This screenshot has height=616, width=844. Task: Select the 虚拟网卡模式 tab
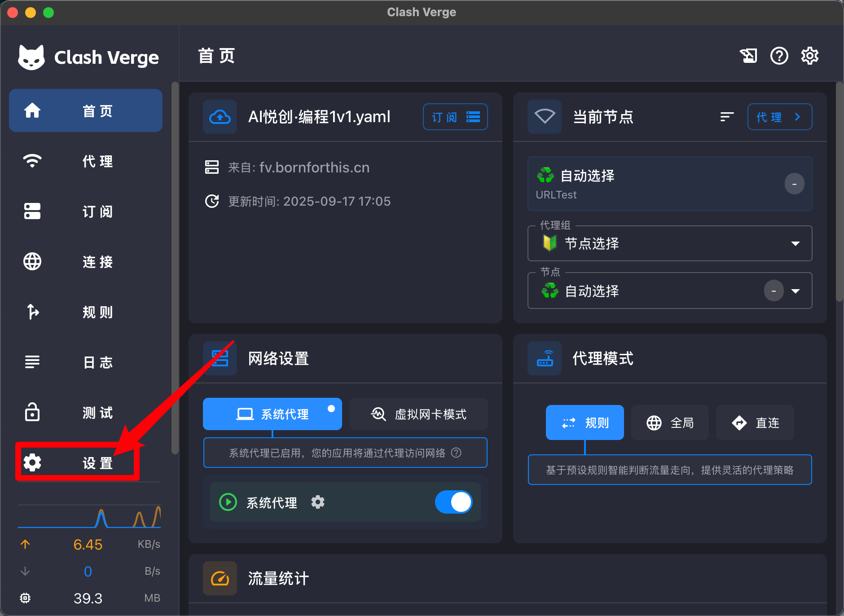click(418, 414)
